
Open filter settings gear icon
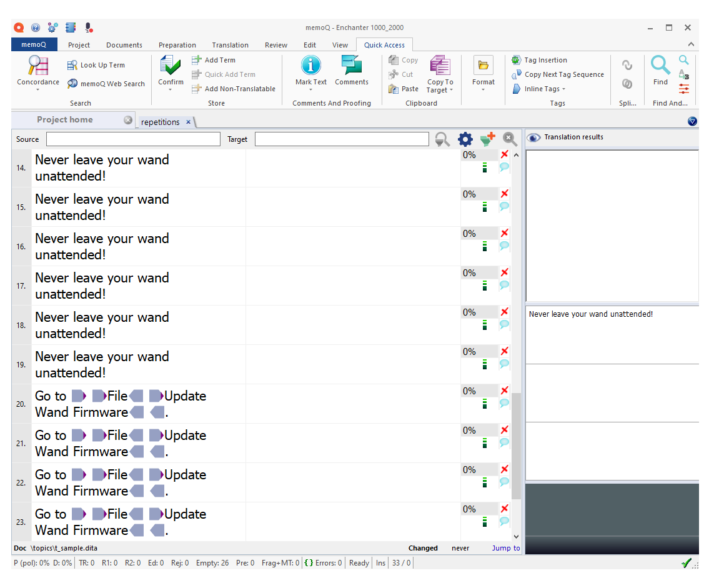coord(465,139)
